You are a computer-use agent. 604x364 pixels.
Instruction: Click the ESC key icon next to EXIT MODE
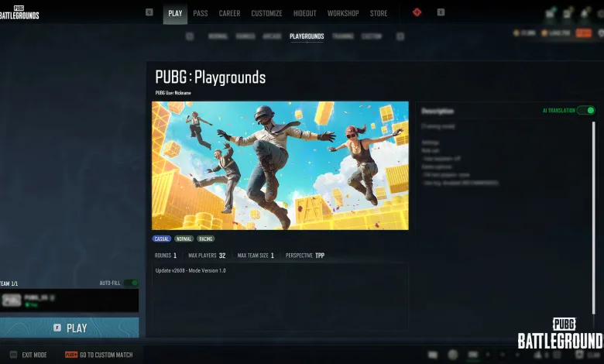[x=13, y=355]
